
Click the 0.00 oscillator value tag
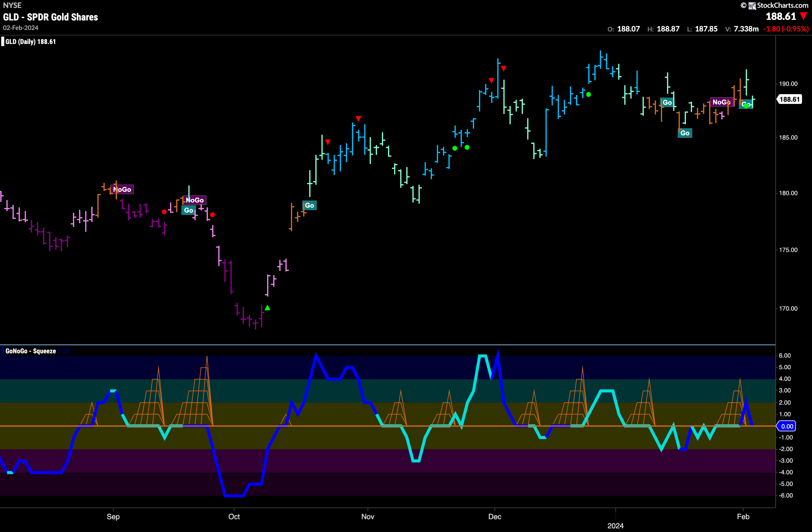pos(786,426)
